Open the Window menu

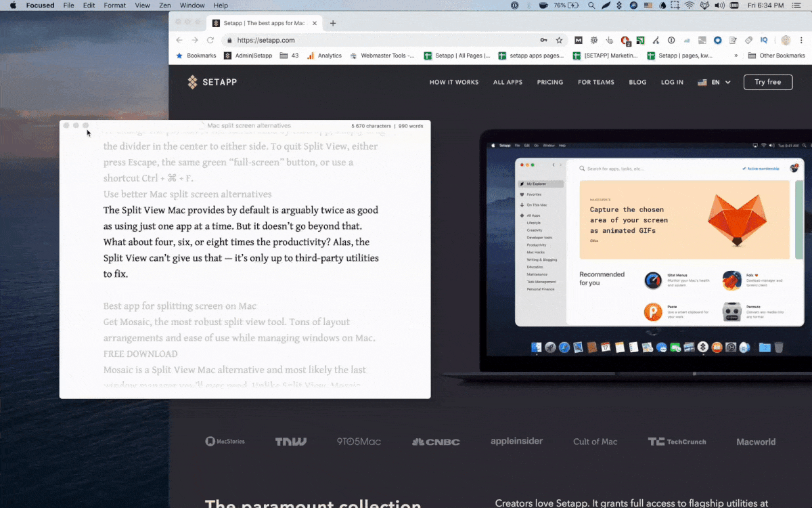click(192, 5)
